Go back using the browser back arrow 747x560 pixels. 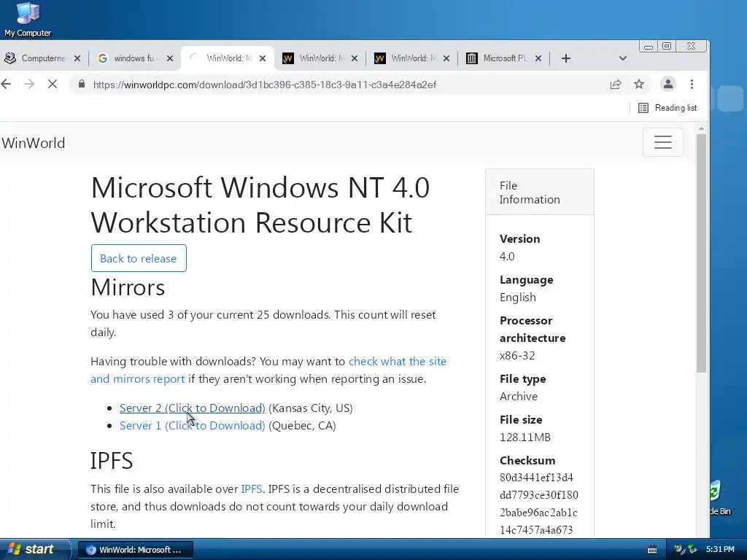coord(6,85)
